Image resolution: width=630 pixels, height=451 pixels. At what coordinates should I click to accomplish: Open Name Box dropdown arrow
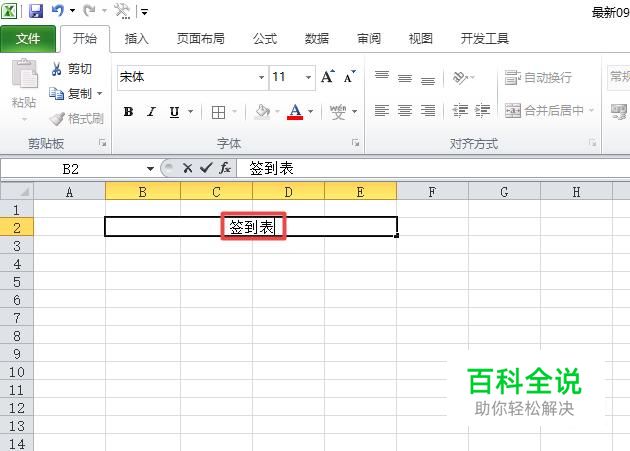click(x=150, y=169)
